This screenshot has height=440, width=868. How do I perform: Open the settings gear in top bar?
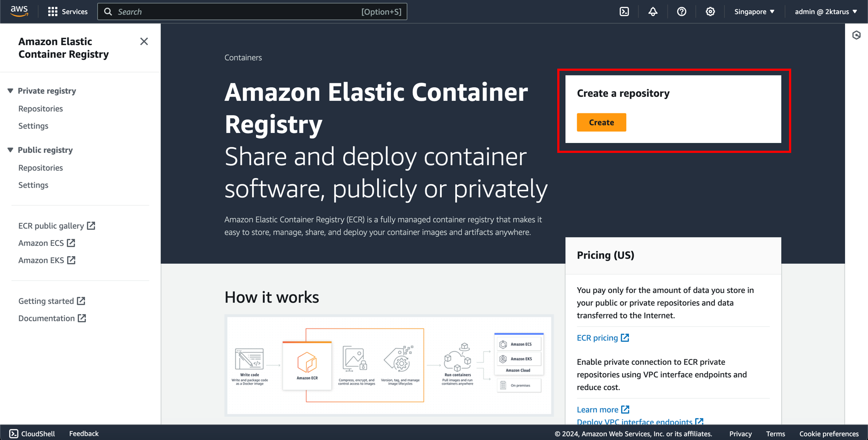(x=710, y=12)
